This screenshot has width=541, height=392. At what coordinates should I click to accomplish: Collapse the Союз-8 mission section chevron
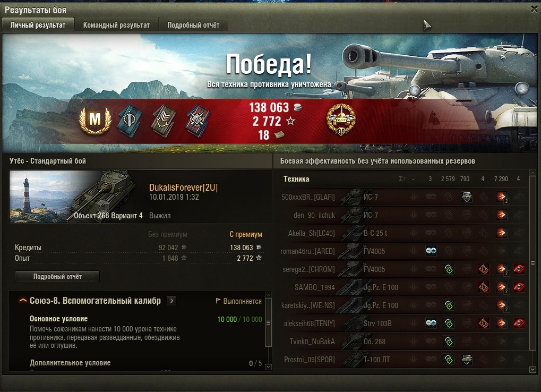(23, 301)
